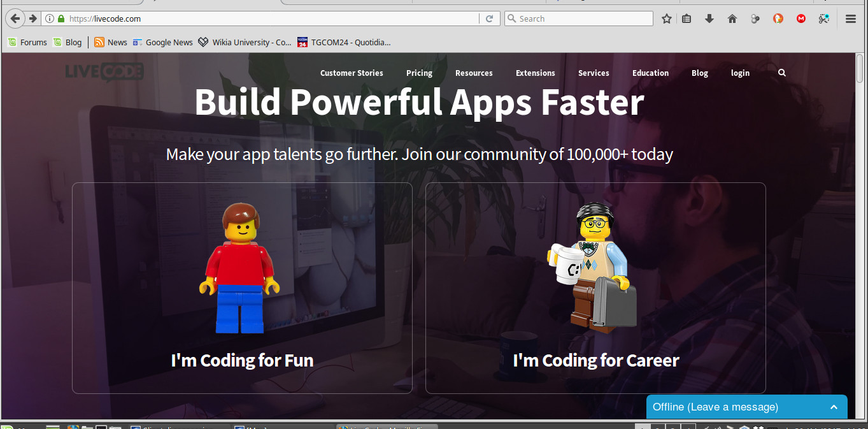Image resolution: width=868 pixels, height=429 pixels.
Task: Open the Pricing menu item
Action: click(x=419, y=73)
